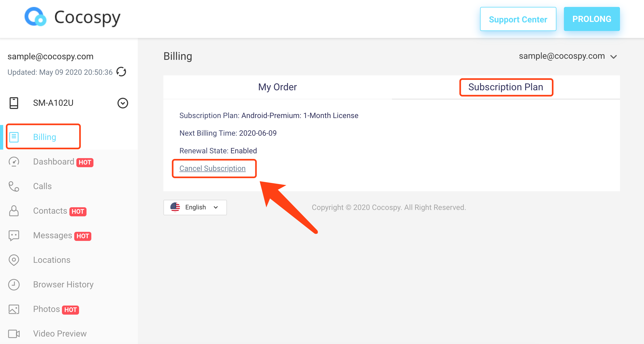This screenshot has height=344, width=644.
Task: Open Browser History in sidebar
Action: 63,284
